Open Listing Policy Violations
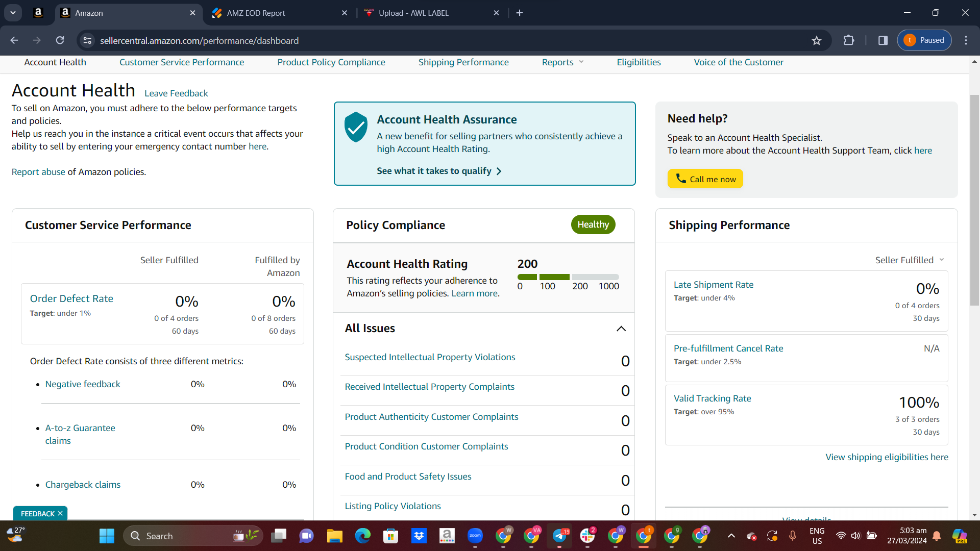Viewport: 980px width, 551px height. (393, 506)
